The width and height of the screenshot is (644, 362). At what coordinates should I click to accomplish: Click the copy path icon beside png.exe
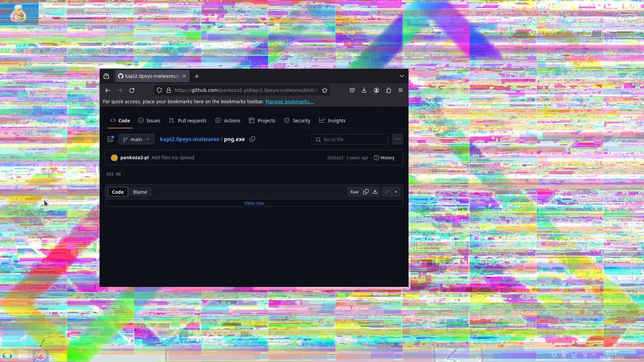point(252,139)
